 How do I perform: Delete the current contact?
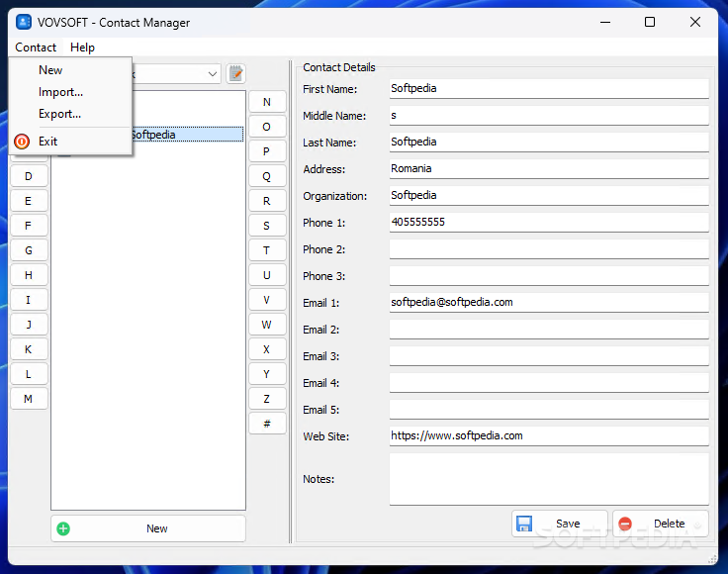(660, 524)
